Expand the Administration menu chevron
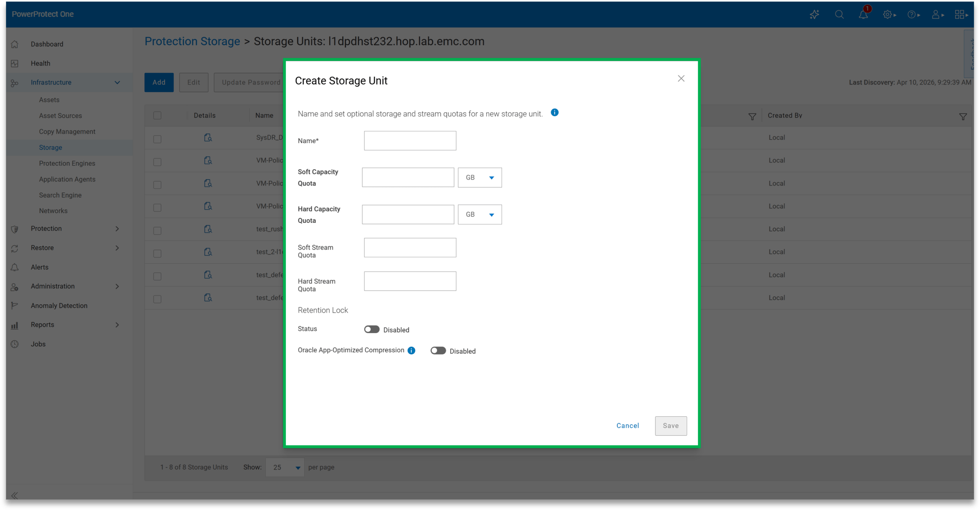980x510 pixels. (117, 286)
